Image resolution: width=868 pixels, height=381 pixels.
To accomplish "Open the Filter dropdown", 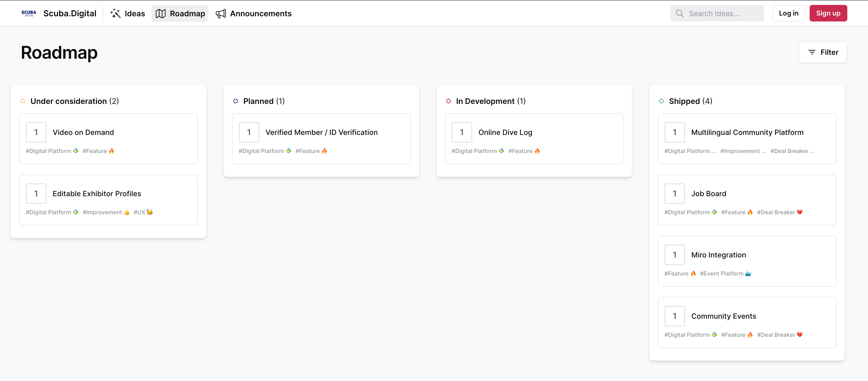I will pyautogui.click(x=823, y=52).
